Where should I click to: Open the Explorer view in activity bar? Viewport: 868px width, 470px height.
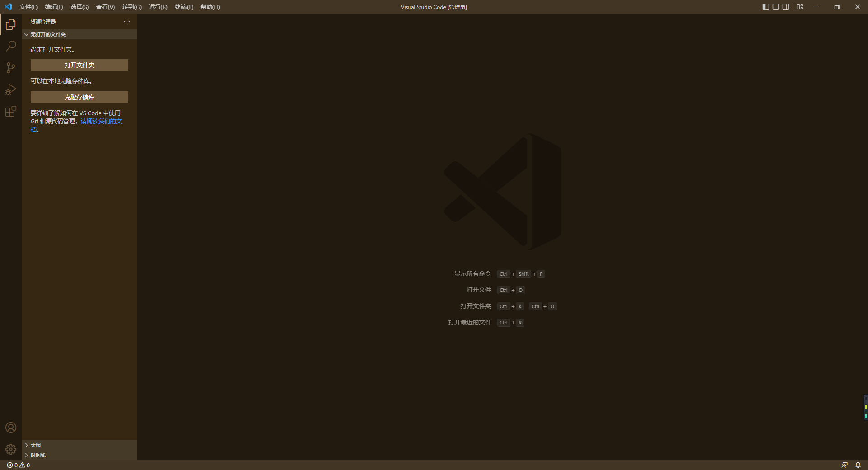[11, 24]
